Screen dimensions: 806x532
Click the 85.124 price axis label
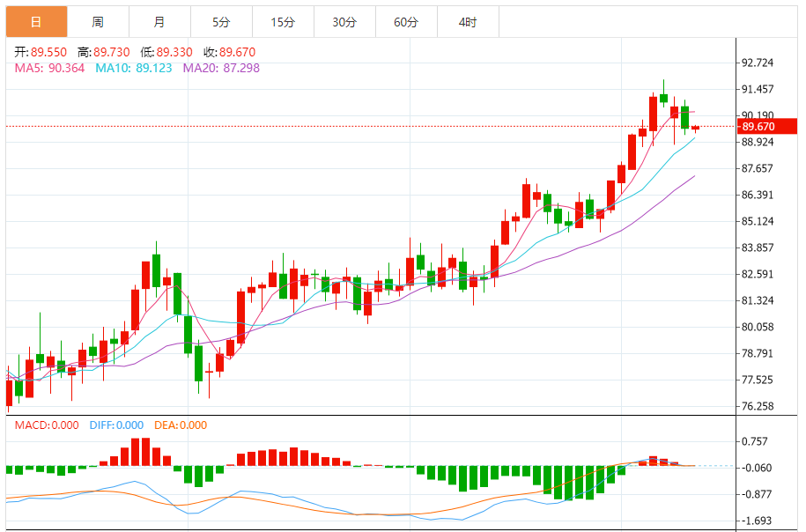[x=758, y=221]
